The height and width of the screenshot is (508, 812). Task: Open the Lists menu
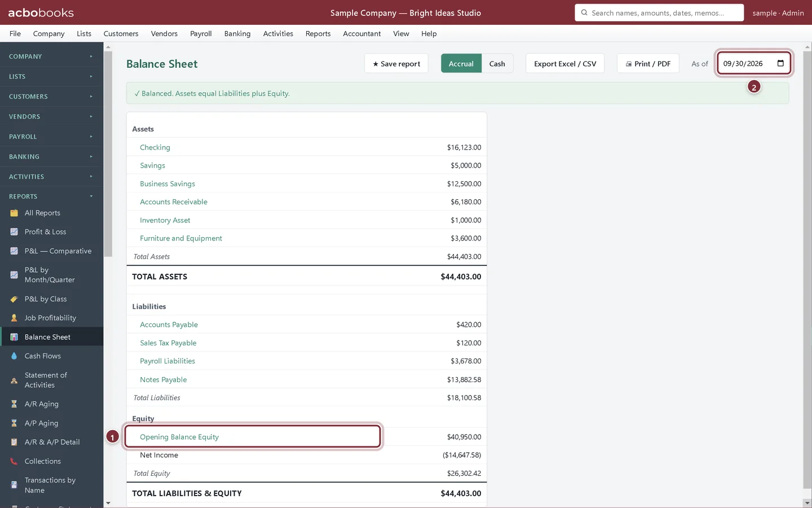point(84,34)
